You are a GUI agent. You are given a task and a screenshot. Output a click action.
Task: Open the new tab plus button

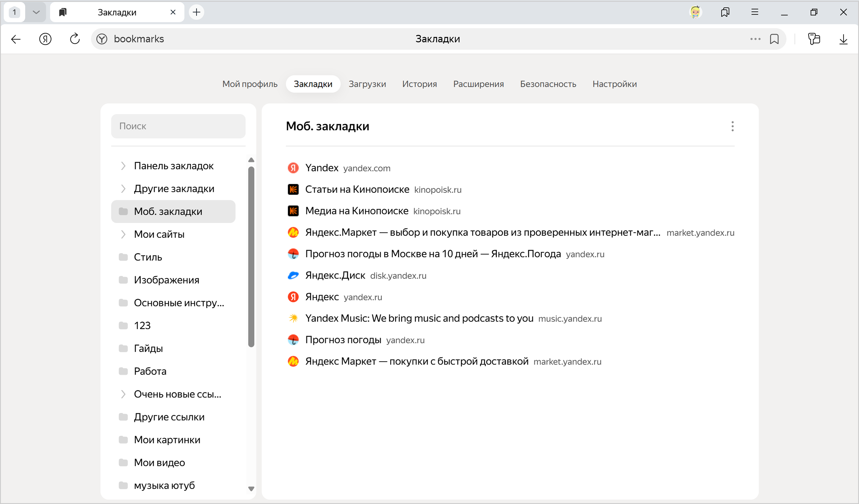[196, 12]
